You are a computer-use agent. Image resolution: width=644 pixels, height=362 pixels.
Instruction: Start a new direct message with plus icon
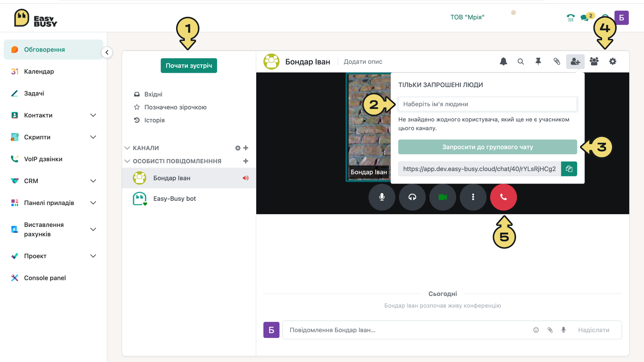click(x=246, y=161)
